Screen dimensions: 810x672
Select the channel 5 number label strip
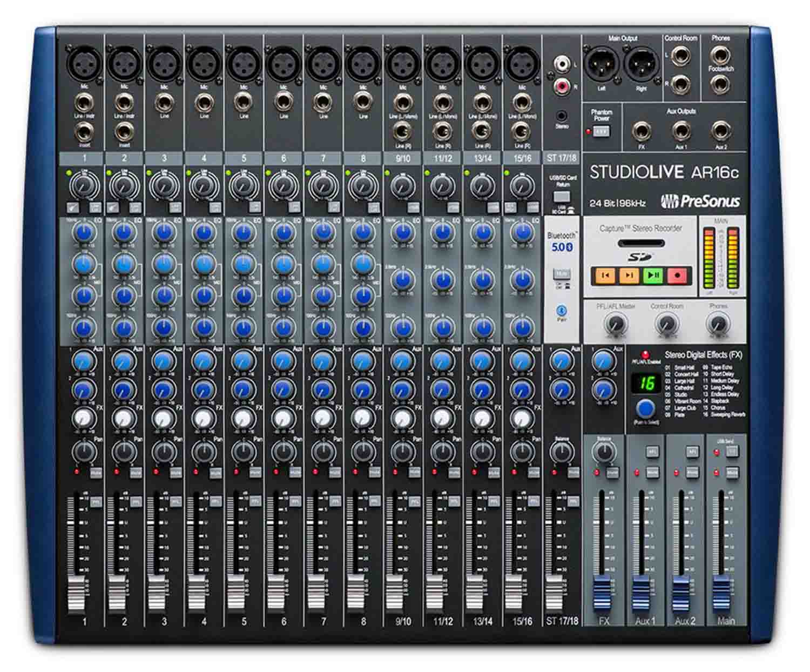244,158
